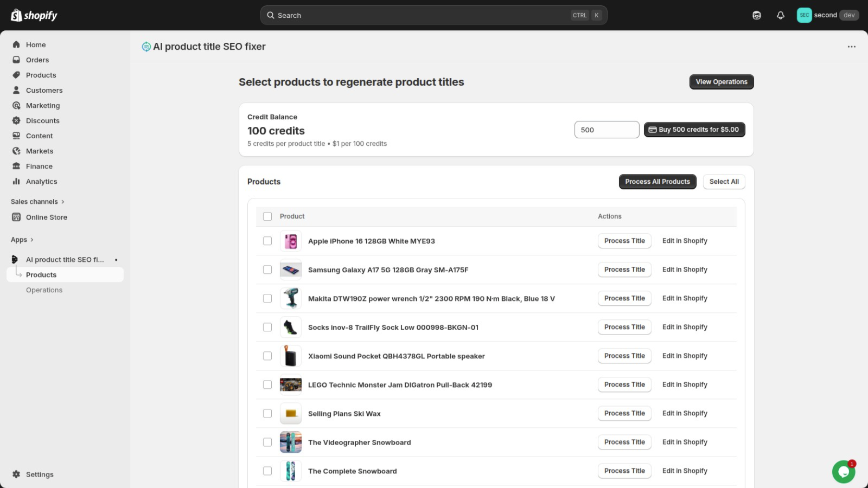
Task: Switch to the Operations page
Action: pyautogui.click(x=44, y=290)
